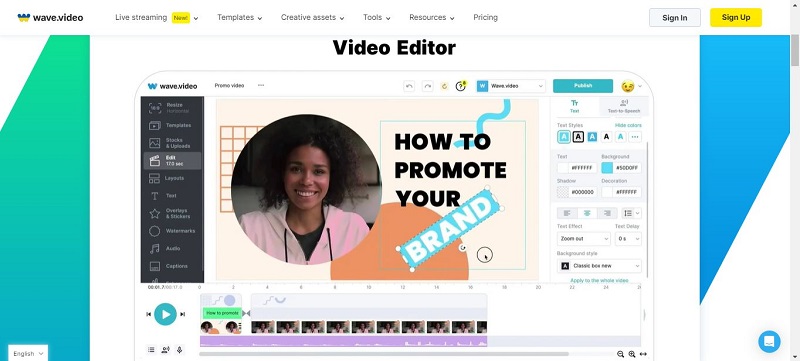Viewport: 800px width, 361px height.
Task: Click the Hide colors link
Action: click(x=628, y=125)
